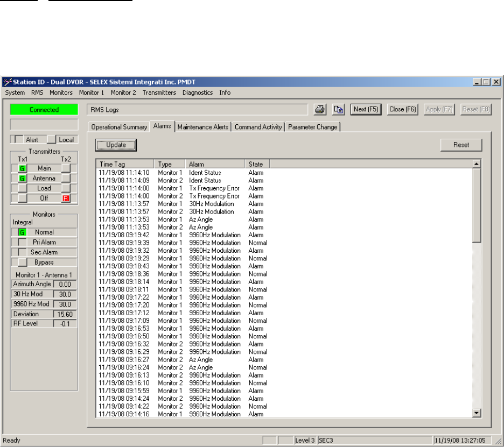Select the Alarms tab
This screenshot has height=447, width=504.
click(x=162, y=126)
